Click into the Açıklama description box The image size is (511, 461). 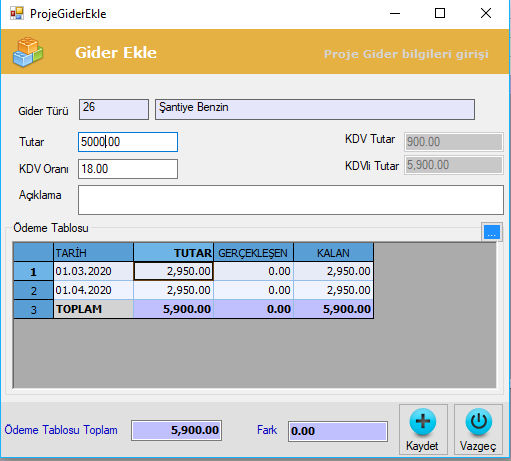(291, 200)
